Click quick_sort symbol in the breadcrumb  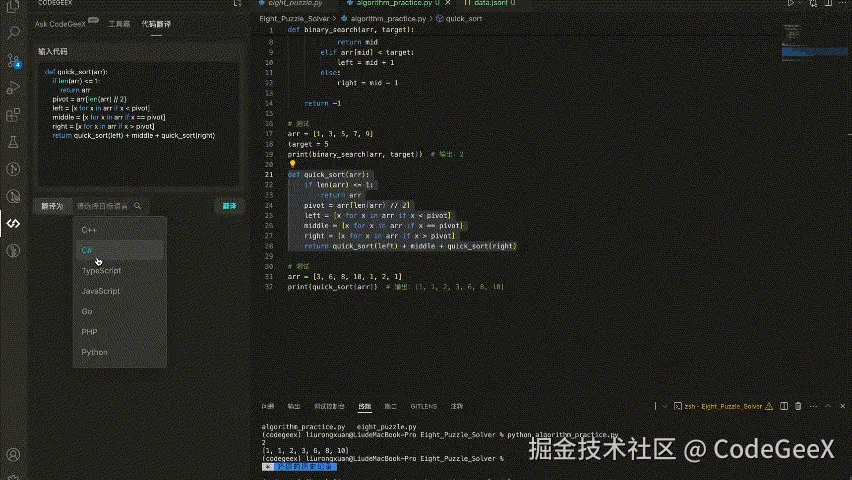[463, 18]
